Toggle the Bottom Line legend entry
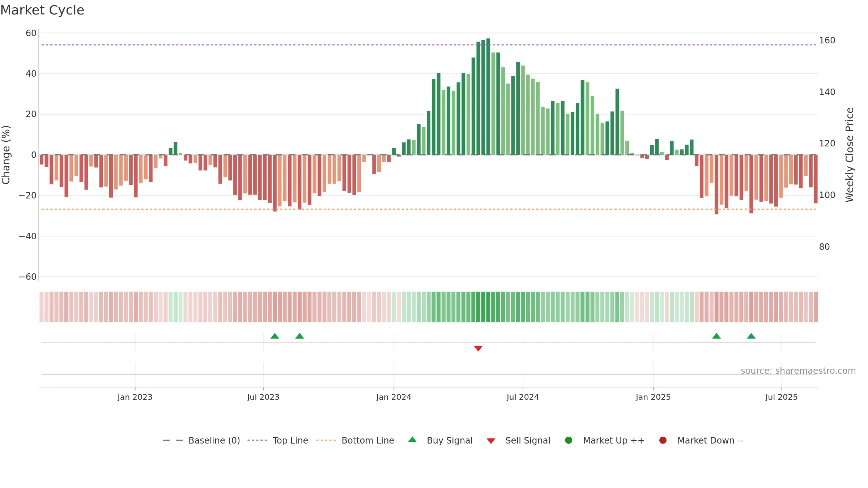 tap(355, 440)
